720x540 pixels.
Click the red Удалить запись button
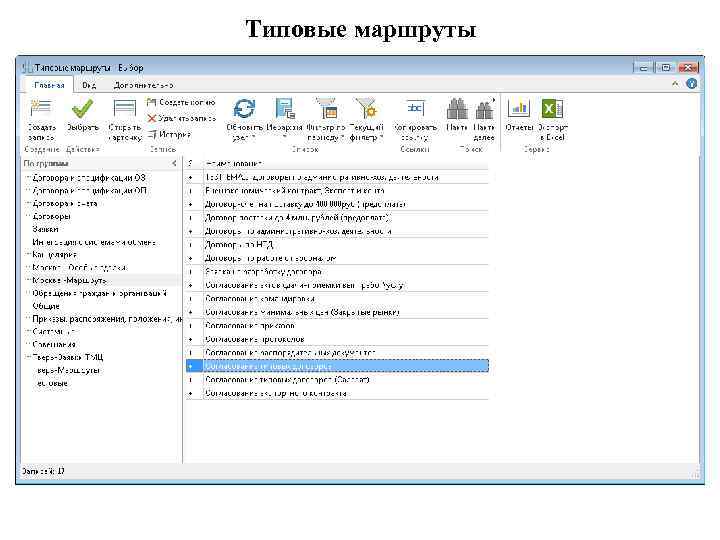point(181,118)
